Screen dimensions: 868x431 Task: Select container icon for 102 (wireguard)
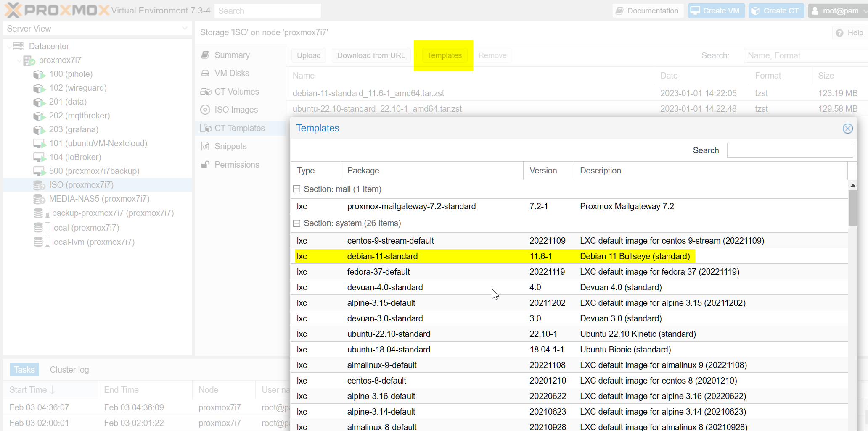(x=40, y=88)
